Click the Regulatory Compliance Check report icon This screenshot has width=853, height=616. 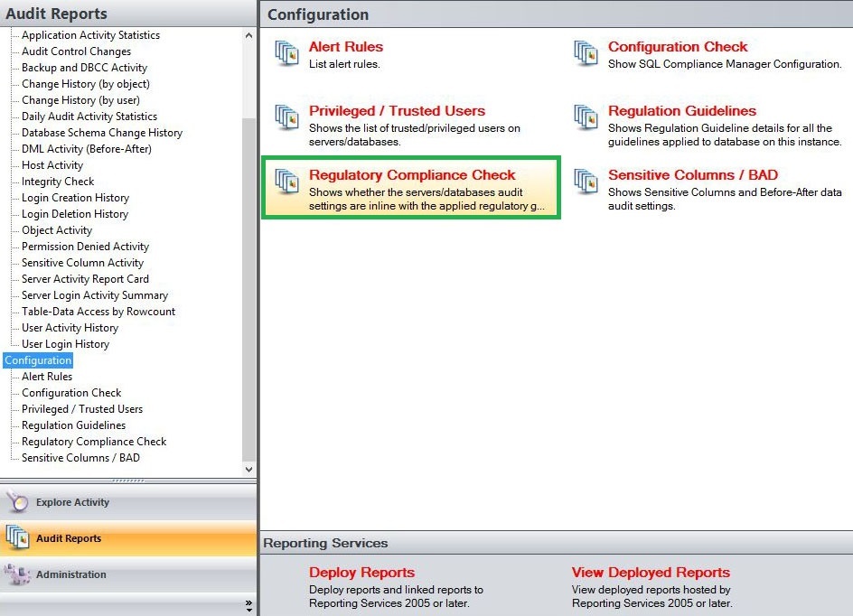[286, 182]
